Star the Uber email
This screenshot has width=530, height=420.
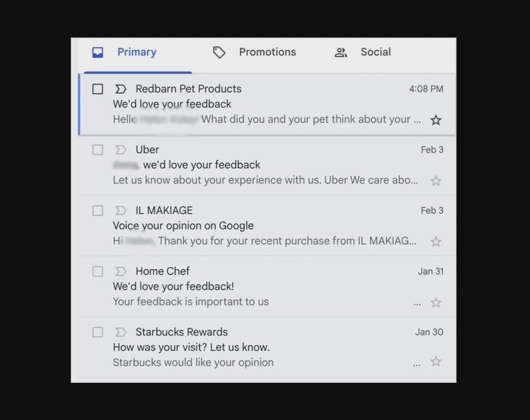(436, 182)
